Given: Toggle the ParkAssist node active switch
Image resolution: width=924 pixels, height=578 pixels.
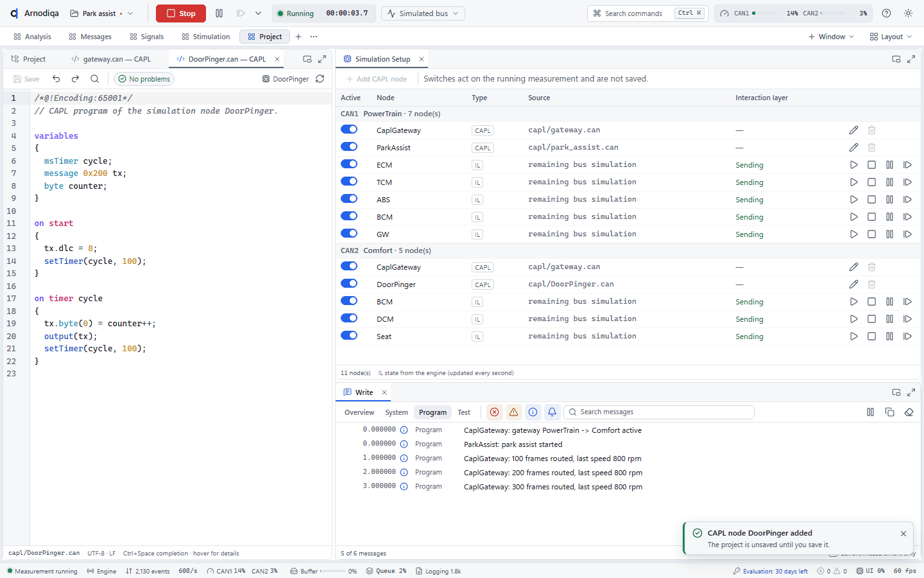Looking at the screenshot, I should pos(349,147).
